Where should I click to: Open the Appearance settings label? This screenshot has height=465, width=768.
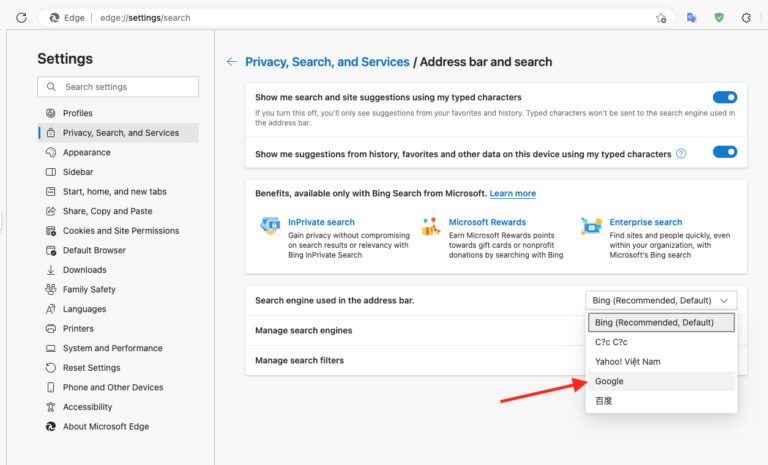pyautogui.click(x=87, y=152)
